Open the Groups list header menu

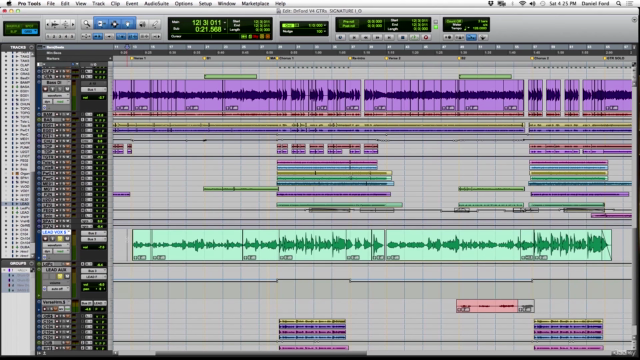[x=31, y=264]
